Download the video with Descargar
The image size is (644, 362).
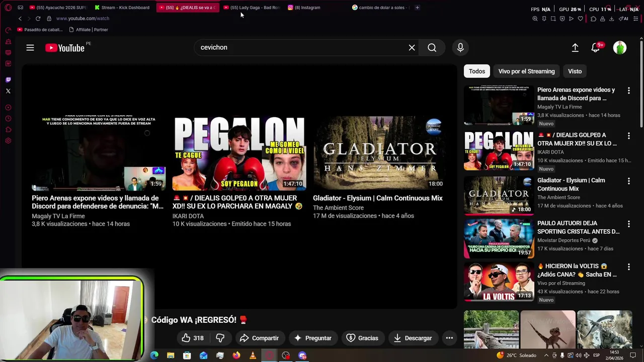pyautogui.click(x=413, y=338)
